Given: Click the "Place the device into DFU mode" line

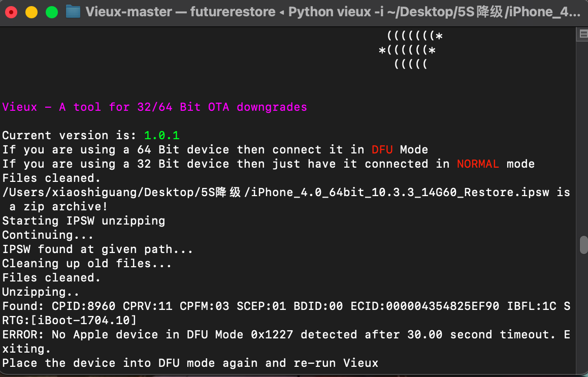Looking at the screenshot, I should (190, 363).
